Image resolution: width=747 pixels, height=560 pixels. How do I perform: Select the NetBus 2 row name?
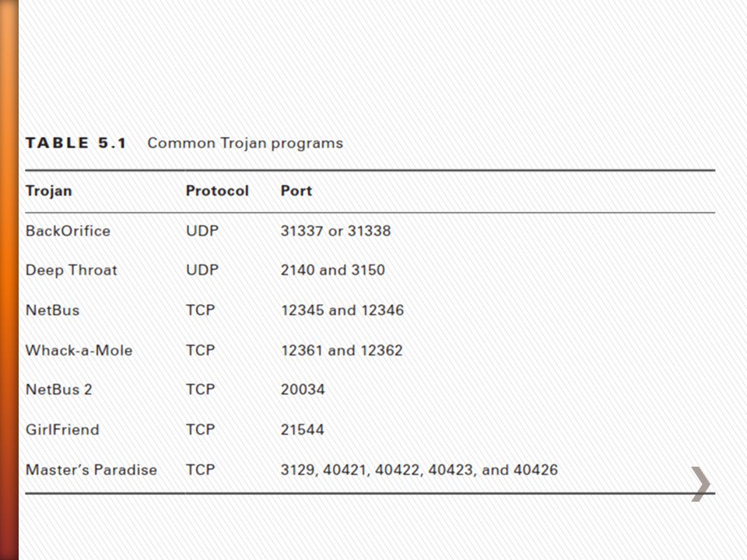click(x=58, y=390)
